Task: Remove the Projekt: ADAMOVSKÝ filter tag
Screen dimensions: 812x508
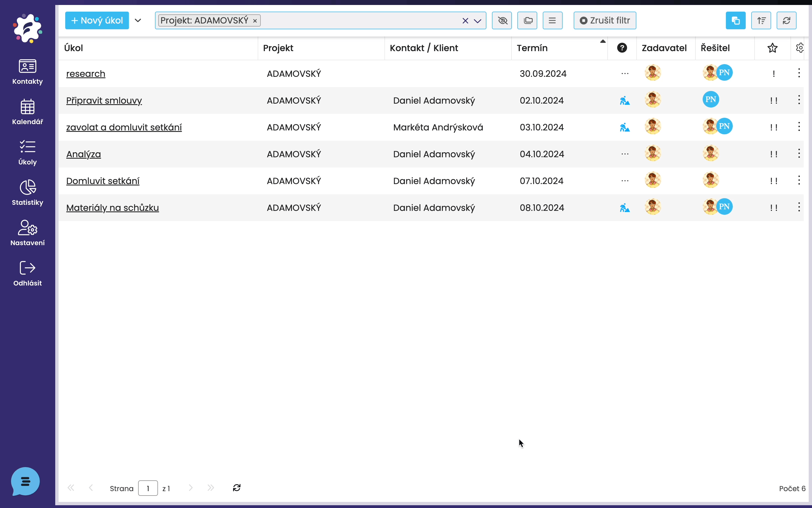Action: tap(255, 21)
